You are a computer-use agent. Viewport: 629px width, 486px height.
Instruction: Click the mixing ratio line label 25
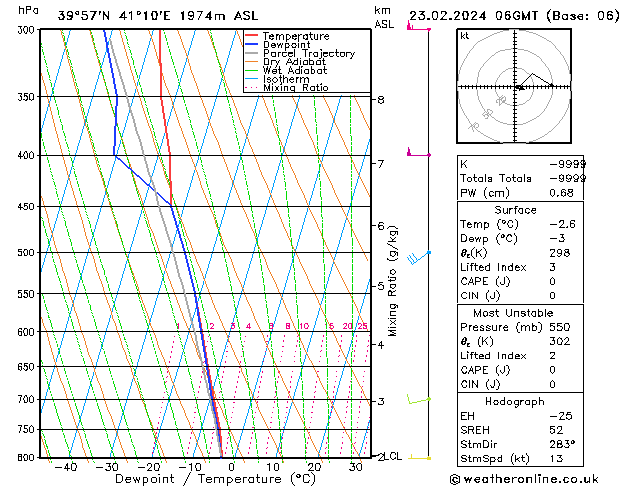[362, 326]
